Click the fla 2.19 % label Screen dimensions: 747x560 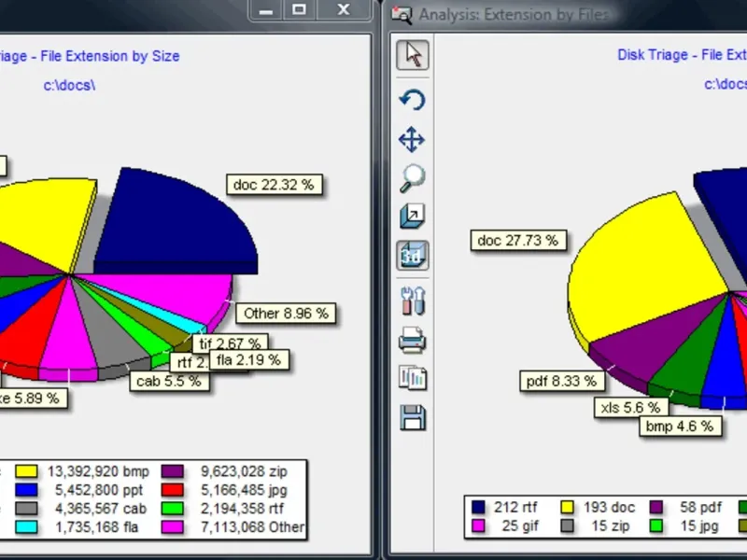(248, 360)
